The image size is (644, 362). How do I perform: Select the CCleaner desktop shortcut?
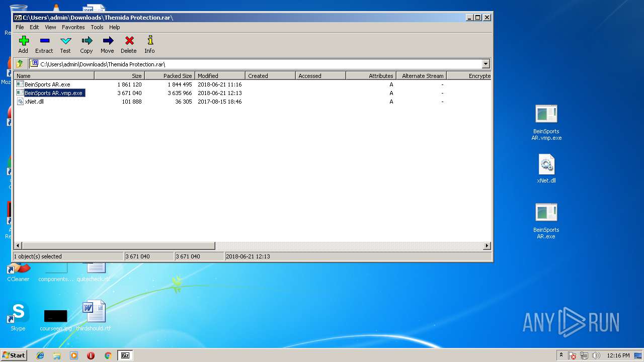click(x=18, y=272)
